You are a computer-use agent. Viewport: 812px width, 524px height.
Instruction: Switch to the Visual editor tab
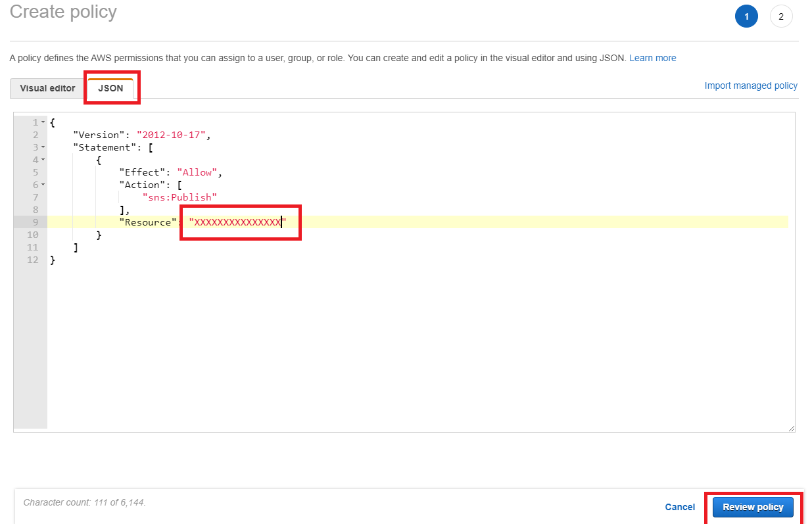(x=47, y=88)
